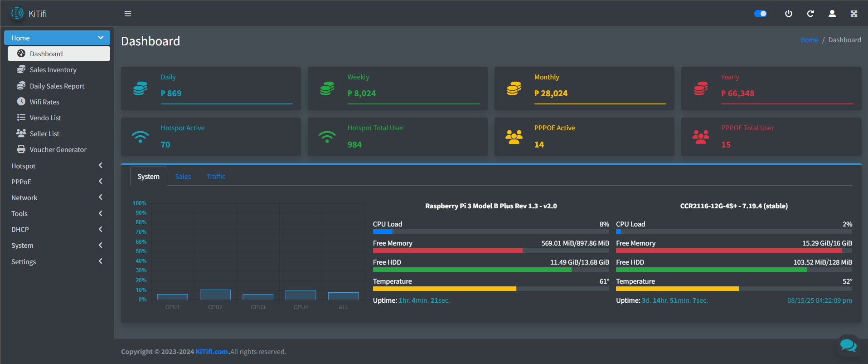Click the Monthly sales card

pyautogui.click(x=584, y=89)
